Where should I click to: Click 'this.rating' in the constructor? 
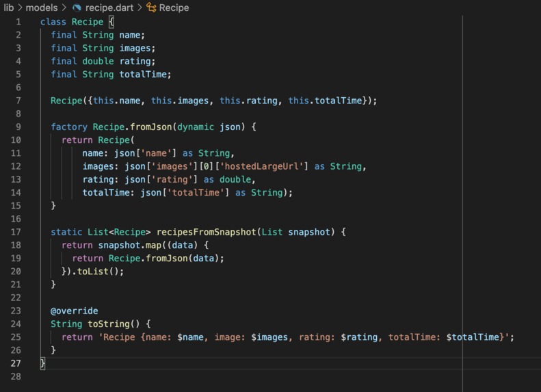tap(248, 101)
